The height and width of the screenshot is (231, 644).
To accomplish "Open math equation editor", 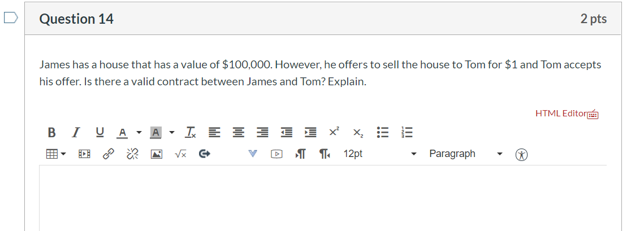I will tap(180, 154).
